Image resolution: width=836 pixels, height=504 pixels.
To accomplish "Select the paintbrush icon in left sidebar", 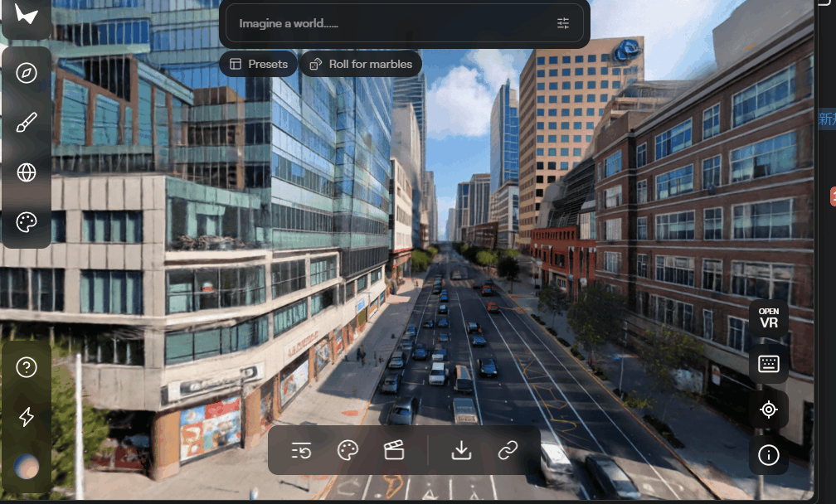I will (27, 124).
